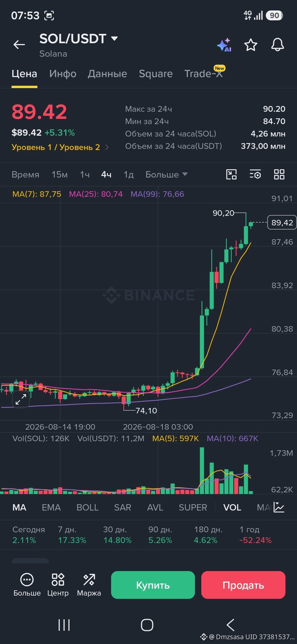Toggle the SUPER indicator
This screenshot has width=297, height=644.
point(193,507)
